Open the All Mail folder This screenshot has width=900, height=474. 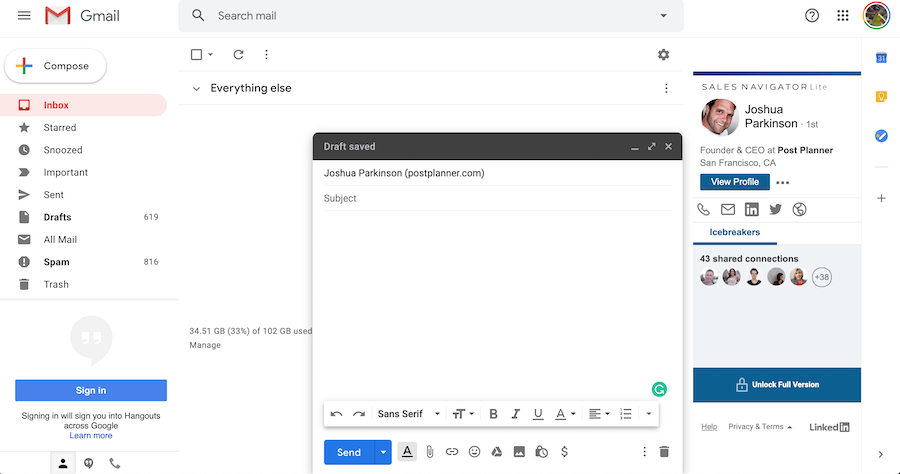pos(83,239)
